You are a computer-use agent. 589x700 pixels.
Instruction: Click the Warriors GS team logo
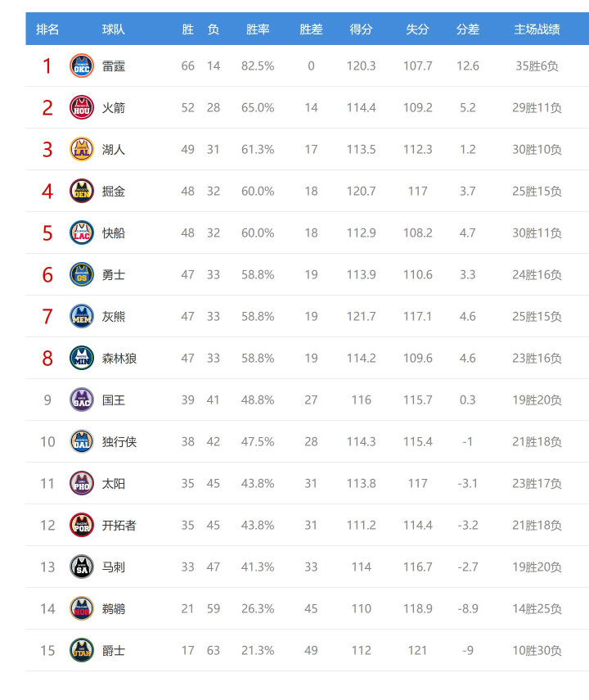82,274
